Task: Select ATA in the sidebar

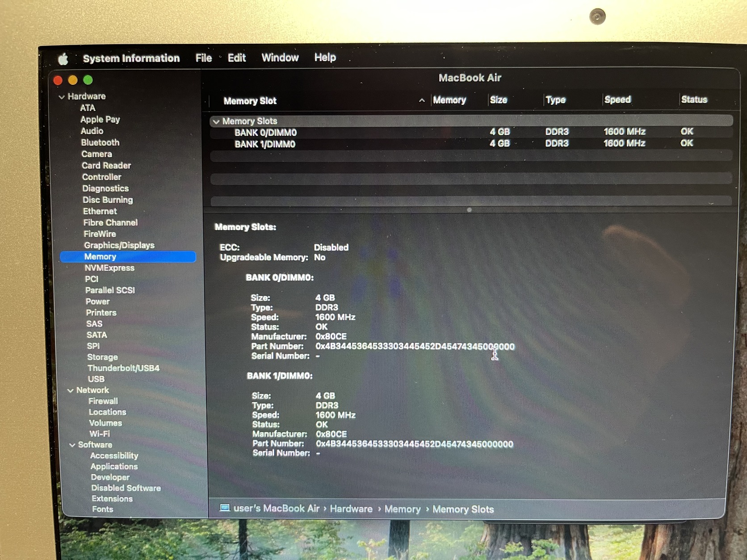Action: pyautogui.click(x=88, y=108)
